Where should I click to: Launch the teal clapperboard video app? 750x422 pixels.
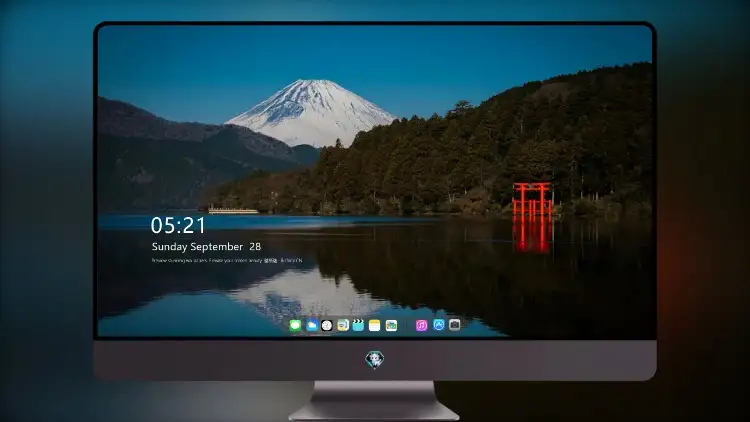358,325
